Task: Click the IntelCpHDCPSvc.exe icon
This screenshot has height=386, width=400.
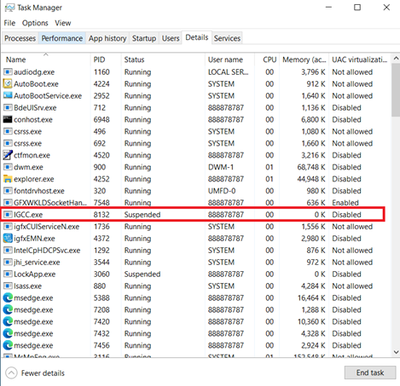Action: point(8,250)
